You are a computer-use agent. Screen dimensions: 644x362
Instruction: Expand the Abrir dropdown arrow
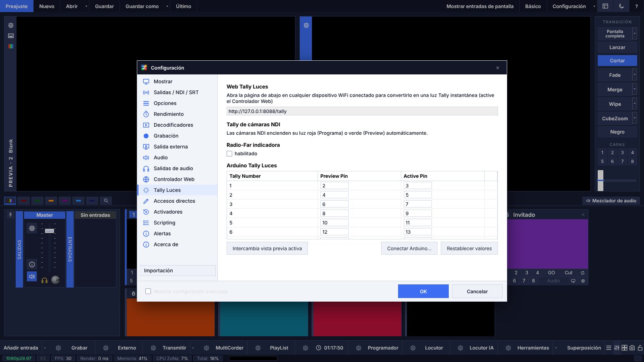[x=86, y=6]
